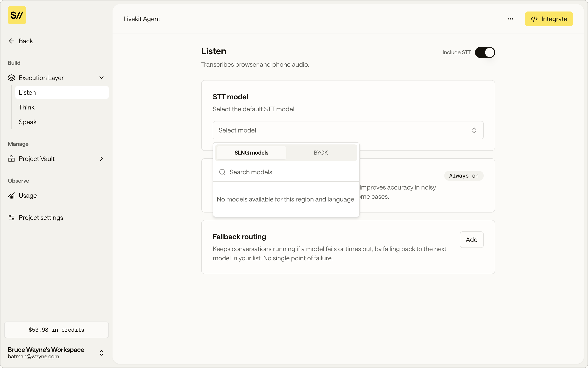Click the batman@wayne.com email text
The image size is (588, 368).
[x=33, y=356]
